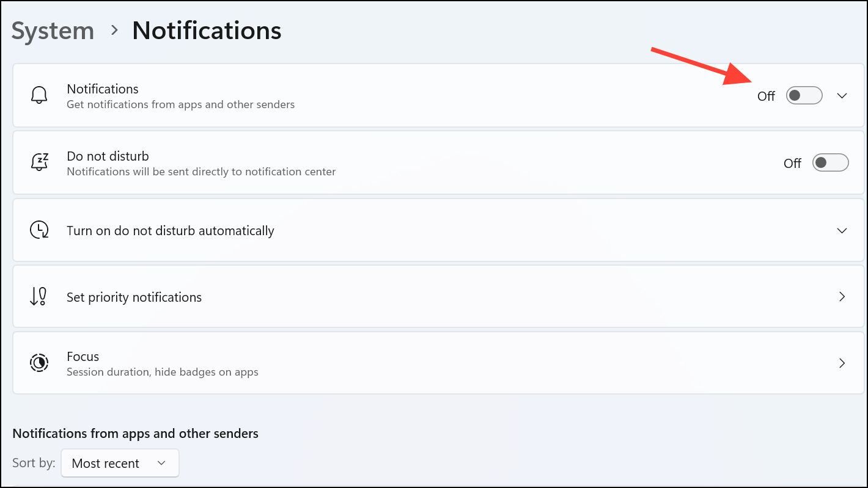Click the Sort by label
This screenshot has width=868, height=488.
pos(34,463)
